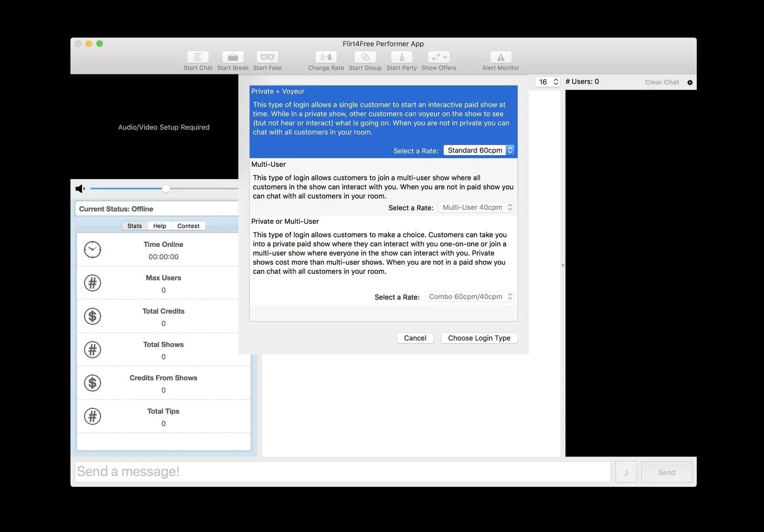
Task: Open the Show Offers dropdown icon
Action: (x=439, y=57)
